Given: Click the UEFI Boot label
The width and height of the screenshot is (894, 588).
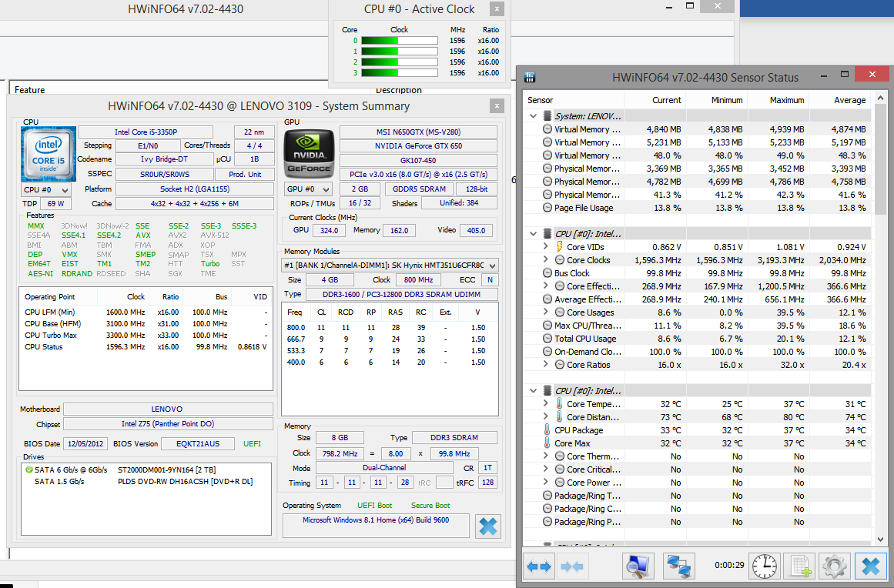Looking at the screenshot, I should 374,506.
